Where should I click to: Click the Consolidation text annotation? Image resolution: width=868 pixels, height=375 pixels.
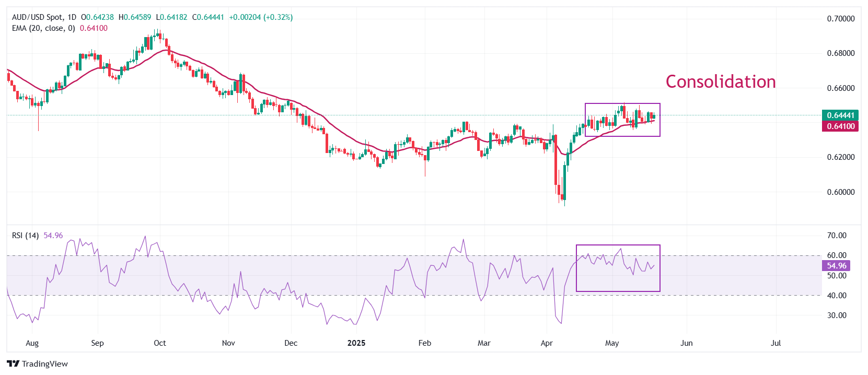click(720, 82)
